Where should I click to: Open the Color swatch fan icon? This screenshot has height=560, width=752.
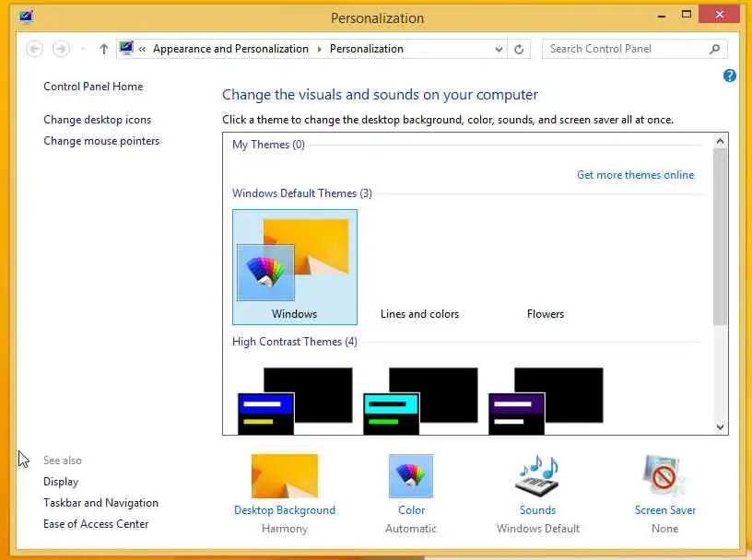pyautogui.click(x=411, y=476)
